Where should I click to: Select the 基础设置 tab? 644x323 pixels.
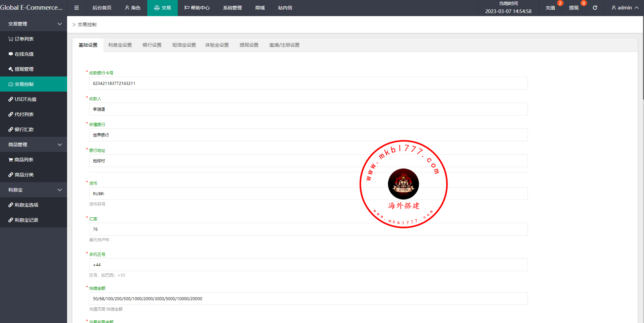[88, 45]
